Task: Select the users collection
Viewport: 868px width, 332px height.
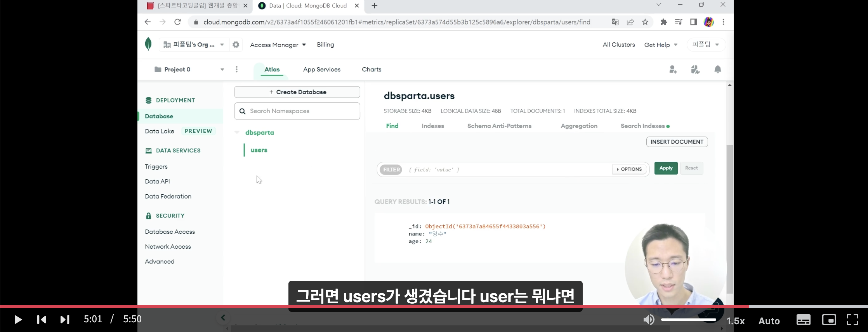Action: pyautogui.click(x=259, y=150)
